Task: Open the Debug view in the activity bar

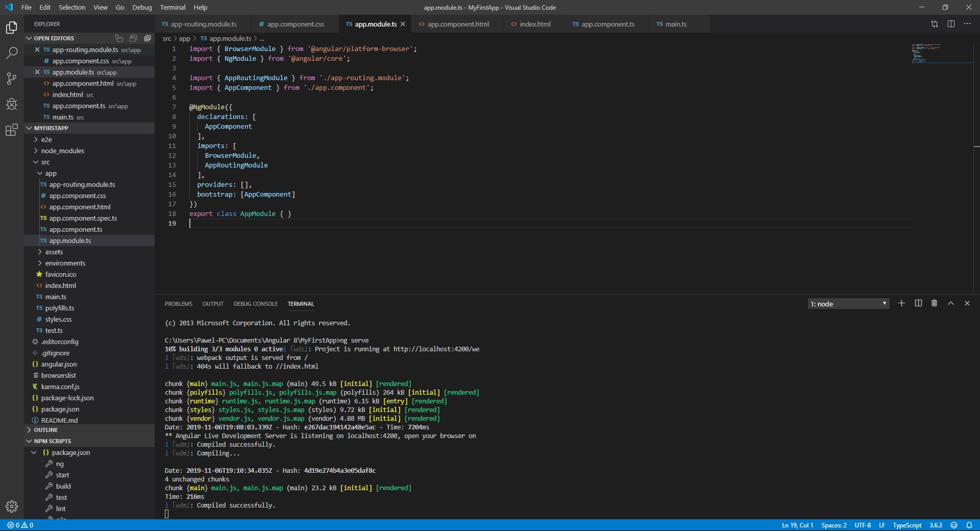Action: pyautogui.click(x=12, y=104)
